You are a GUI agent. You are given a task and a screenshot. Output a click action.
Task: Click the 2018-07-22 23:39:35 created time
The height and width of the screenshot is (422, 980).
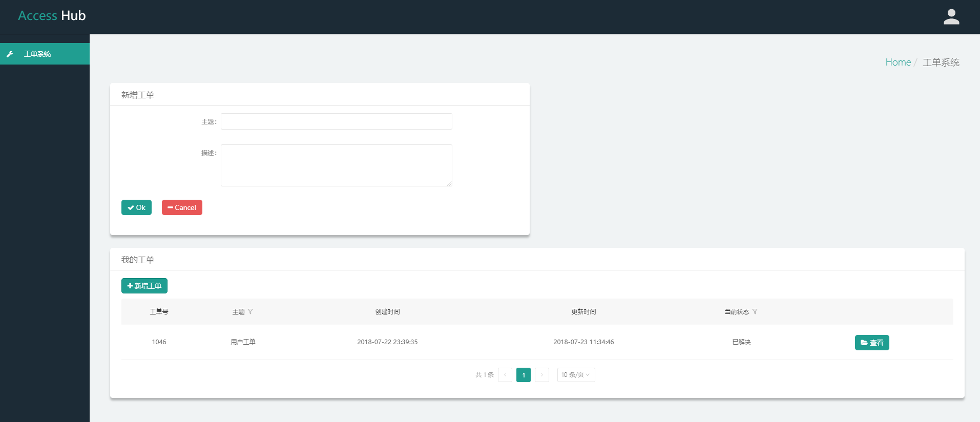click(x=387, y=342)
